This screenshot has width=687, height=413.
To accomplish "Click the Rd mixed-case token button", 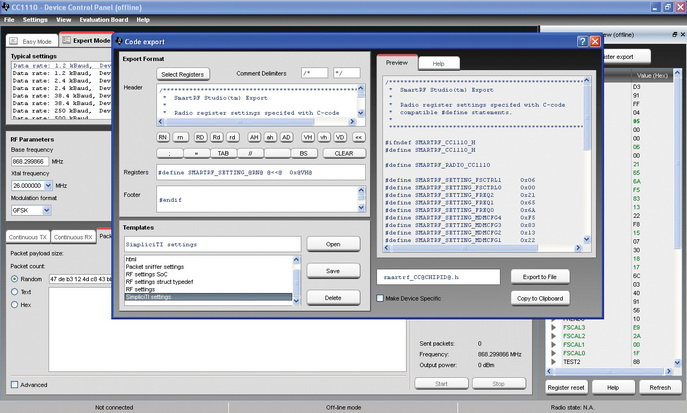I will pyautogui.click(x=216, y=137).
